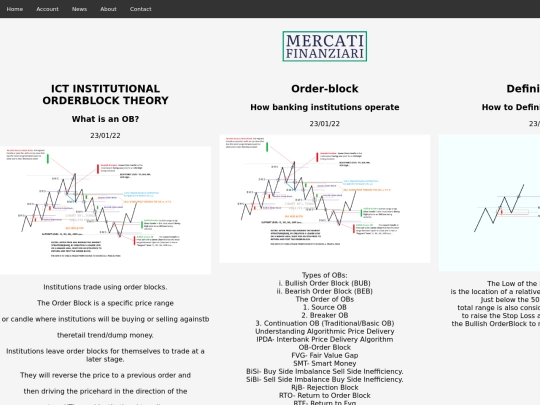Select '2. Breaker OB' line

tap(325, 315)
